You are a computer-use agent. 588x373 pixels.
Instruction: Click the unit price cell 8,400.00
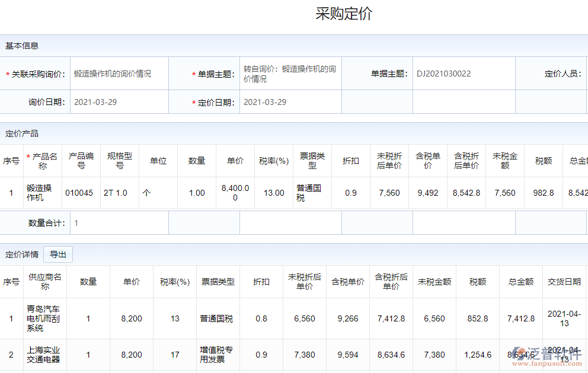[x=235, y=193]
